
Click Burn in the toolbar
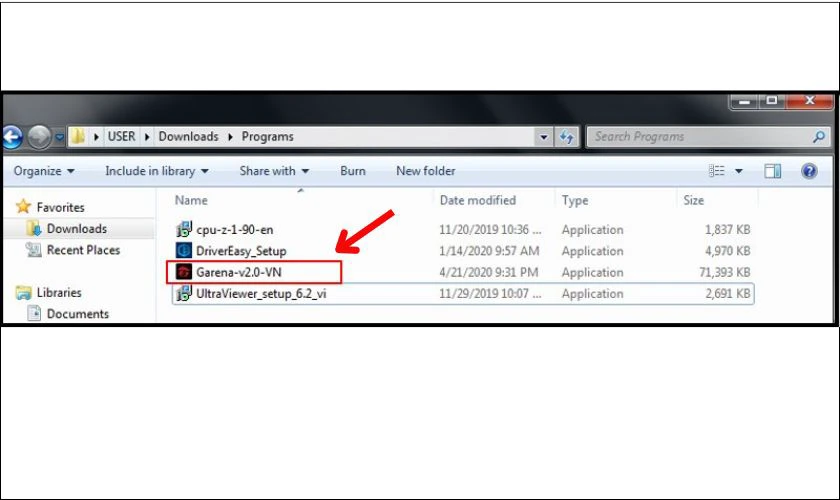coord(352,171)
